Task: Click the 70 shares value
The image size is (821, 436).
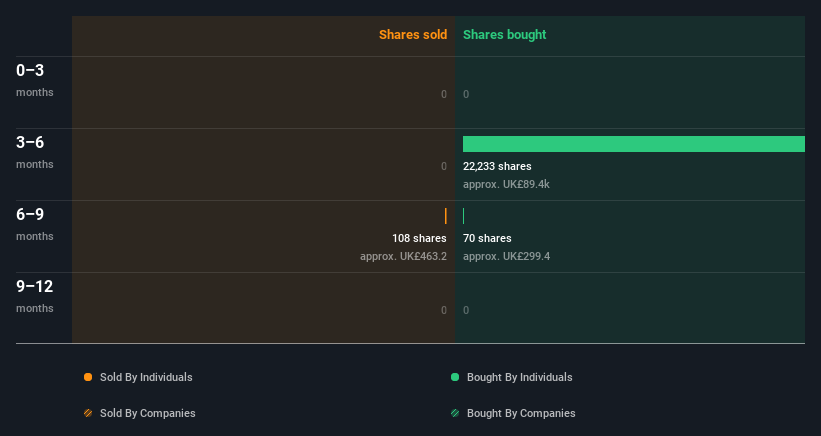Action: 487,238
